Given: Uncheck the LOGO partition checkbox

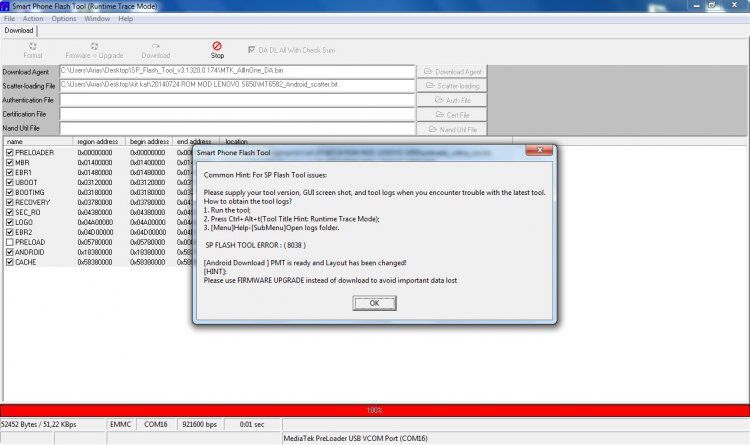Looking at the screenshot, I should (10, 222).
